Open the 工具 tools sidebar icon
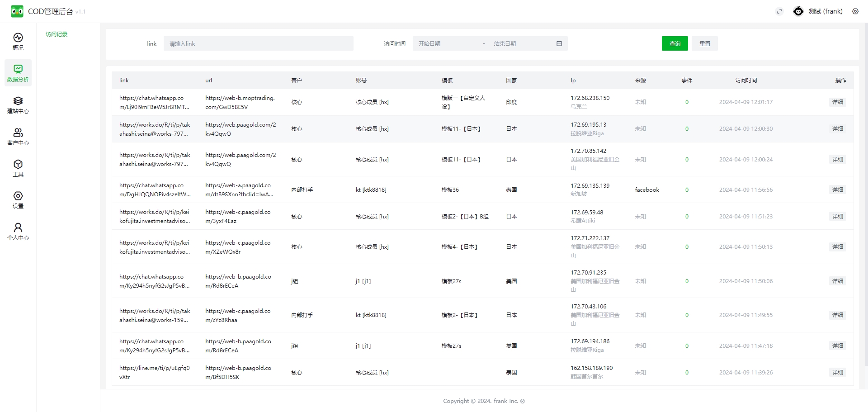Image resolution: width=868 pixels, height=412 pixels. tap(18, 168)
